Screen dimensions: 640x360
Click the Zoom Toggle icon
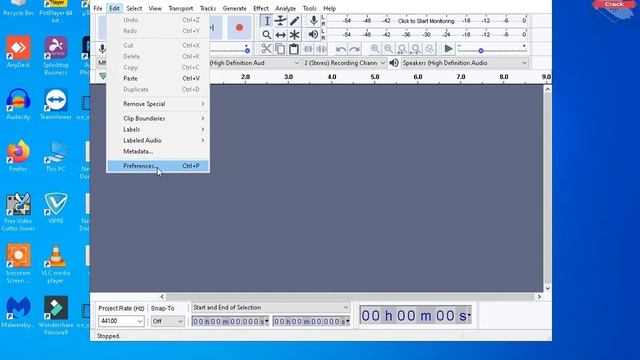[x=429, y=49]
